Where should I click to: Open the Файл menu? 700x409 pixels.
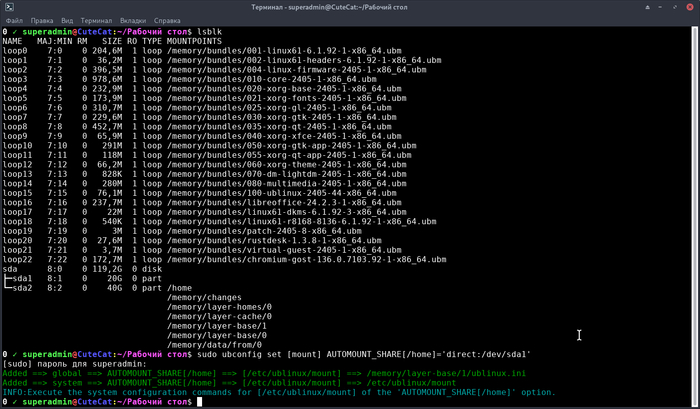coord(14,20)
